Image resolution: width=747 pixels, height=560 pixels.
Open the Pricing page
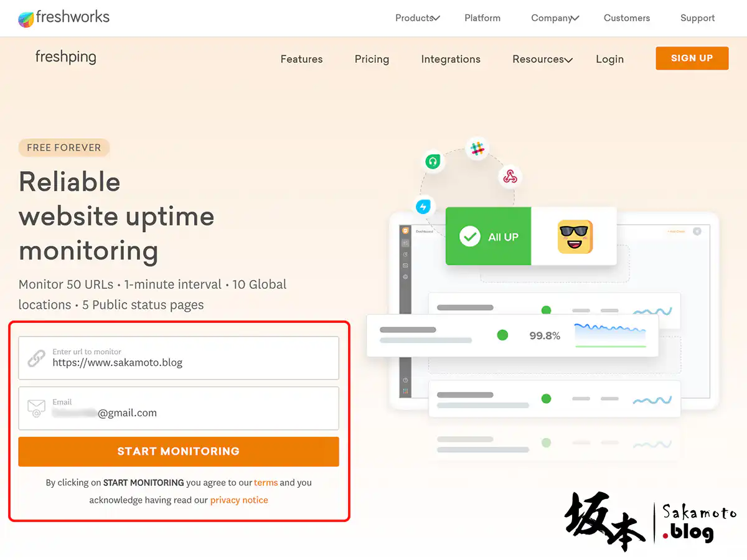372,59
